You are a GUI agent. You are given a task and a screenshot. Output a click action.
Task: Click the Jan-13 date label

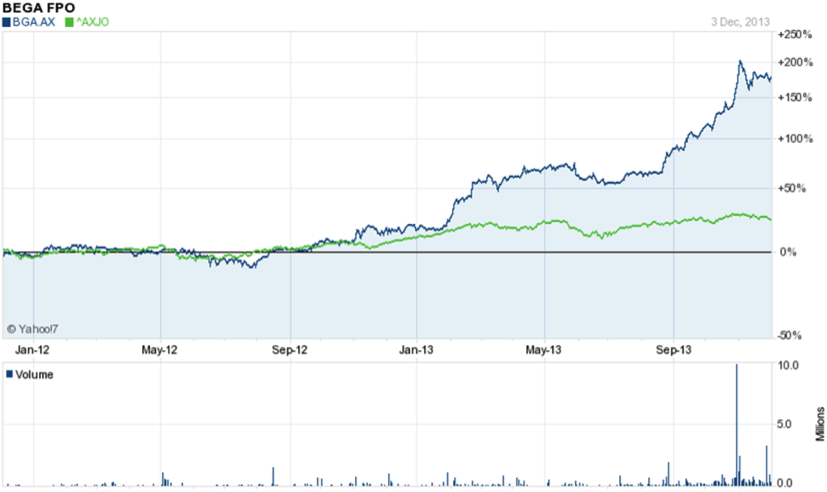pos(416,350)
